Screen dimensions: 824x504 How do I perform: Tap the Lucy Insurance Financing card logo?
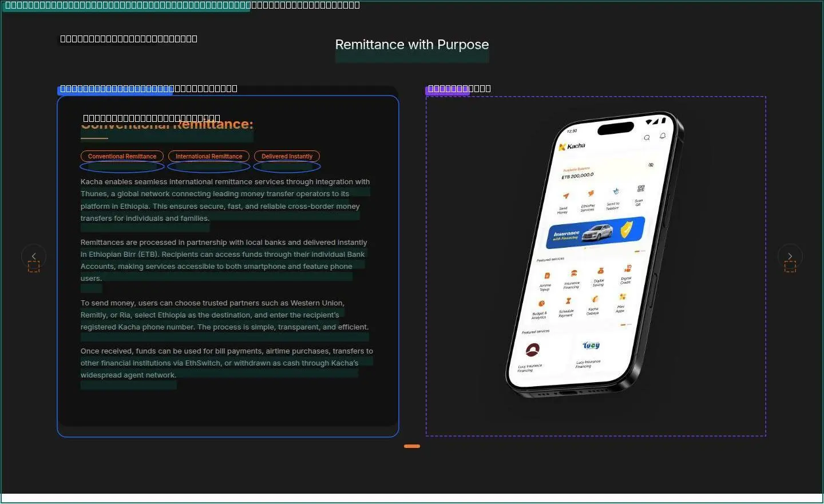[591, 346]
